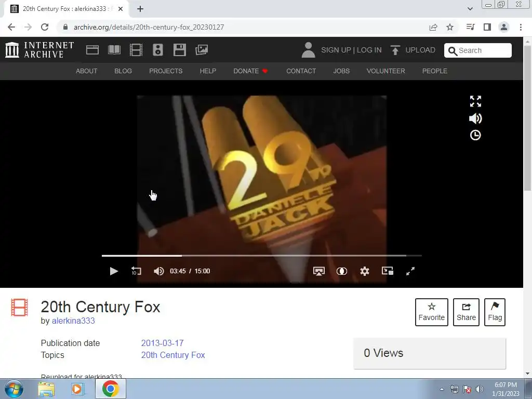The width and height of the screenshot is (532, 399).
Task: Click the speaker icon beside the video
Action: click(475, 118)
